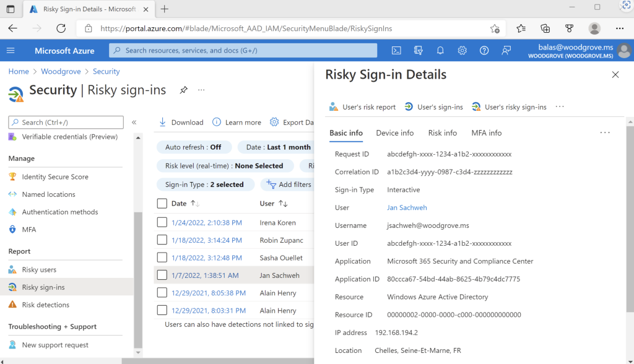Click Add filters

pyautogui.click(x=287, y=184)
